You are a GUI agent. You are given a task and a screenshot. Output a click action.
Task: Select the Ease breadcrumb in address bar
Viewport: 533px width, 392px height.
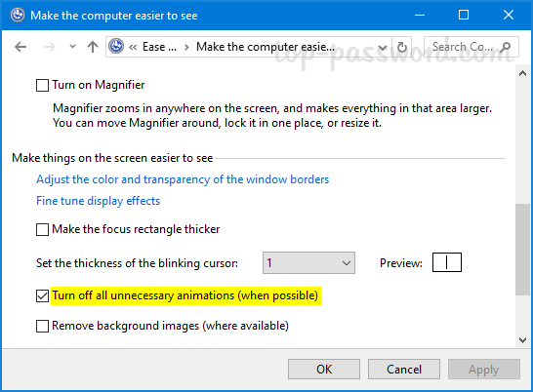coord(159,47)
